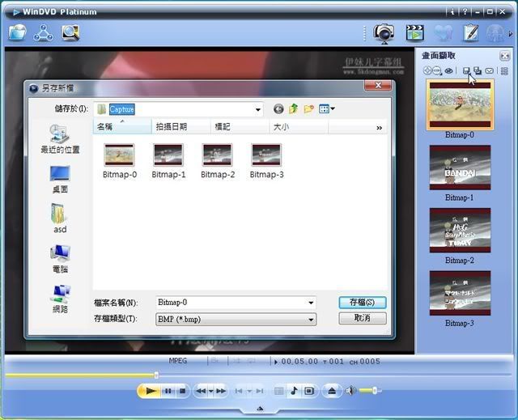The image size is (518, 420).
Task: Click the next chapter button
Action: (x=260, y=391)
